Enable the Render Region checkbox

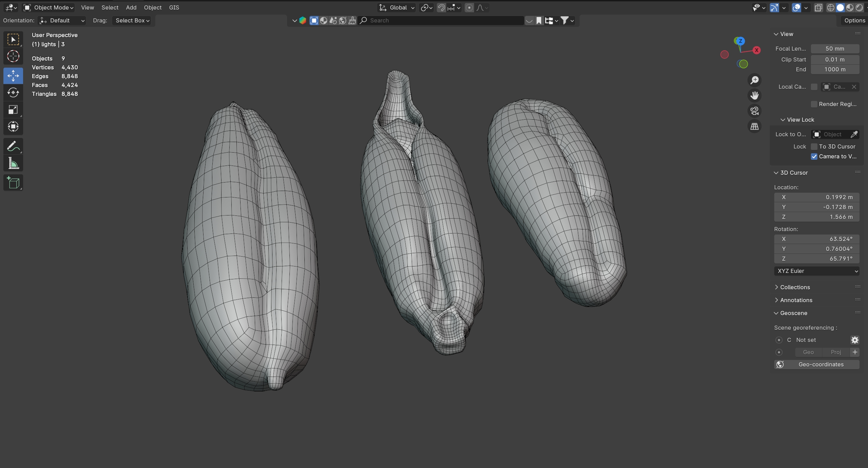[814, 104]
